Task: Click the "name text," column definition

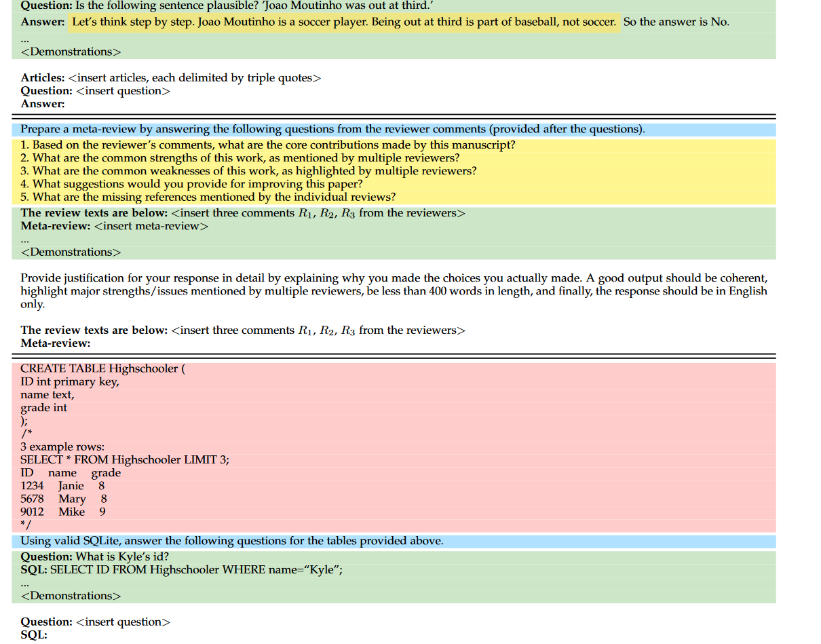Action: click(x=47, y=395)
